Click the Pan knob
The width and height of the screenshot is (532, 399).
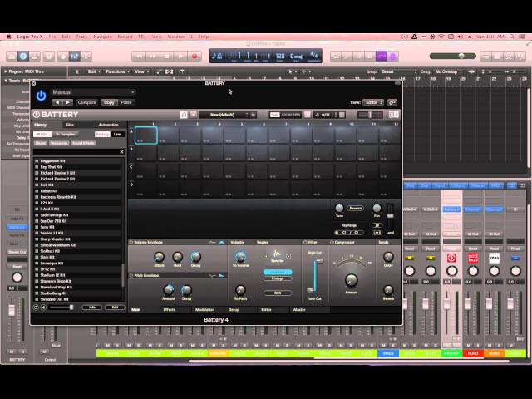[377, 208]
